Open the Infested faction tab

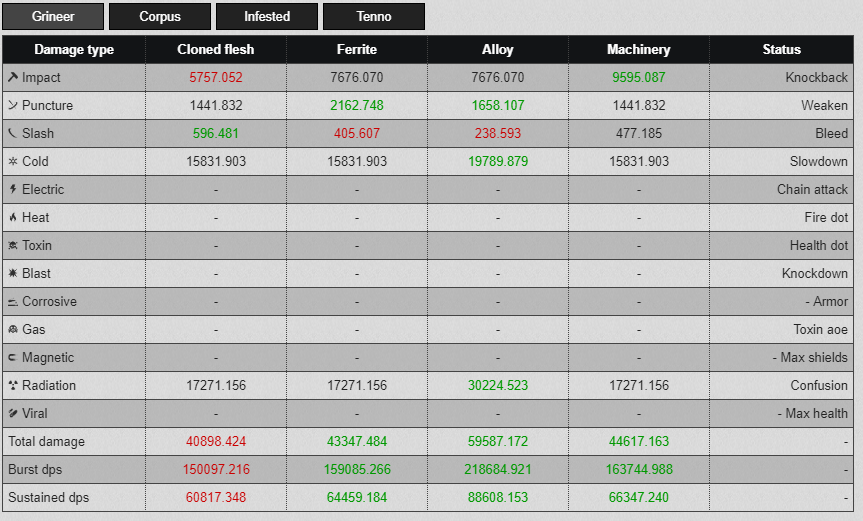[x=267, y=16]
